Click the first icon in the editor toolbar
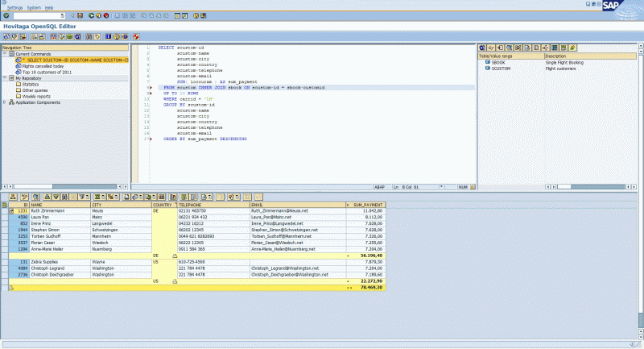This screenshot has height=349, width=644. [7, 36]
